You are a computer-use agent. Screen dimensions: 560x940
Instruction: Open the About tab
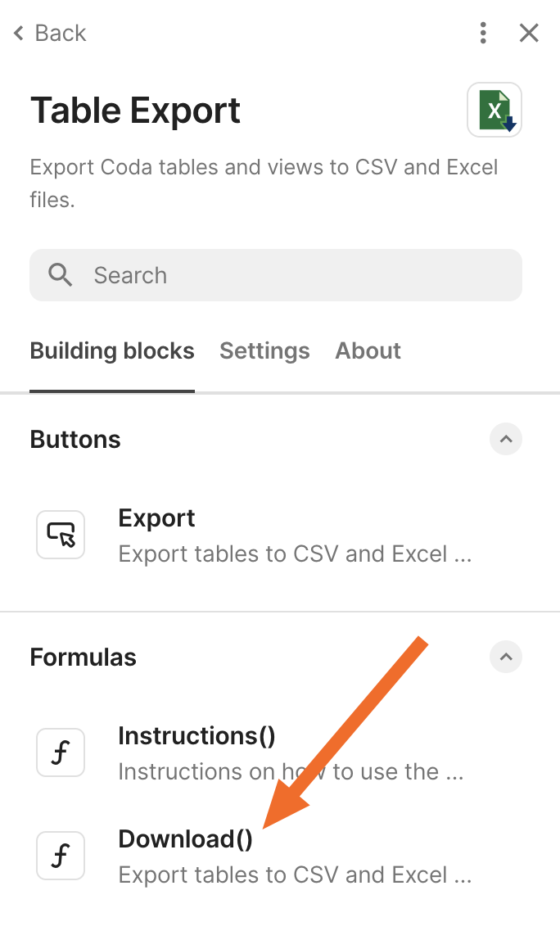click(368, 351)
